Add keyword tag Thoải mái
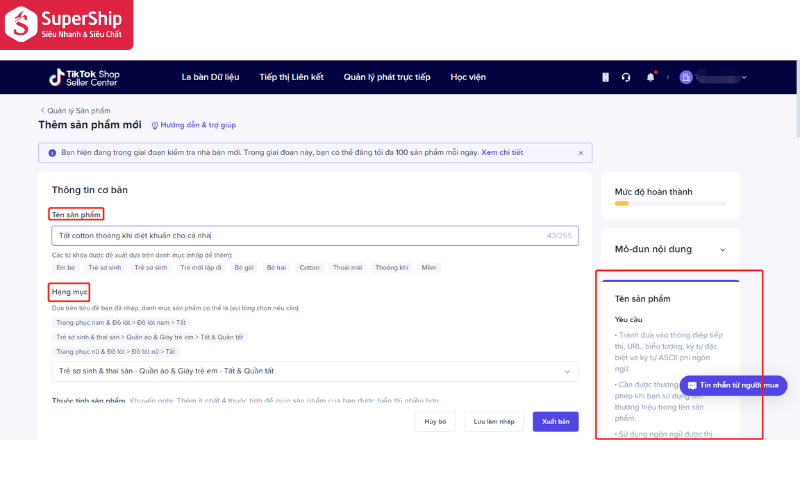 tap(347, 267)
